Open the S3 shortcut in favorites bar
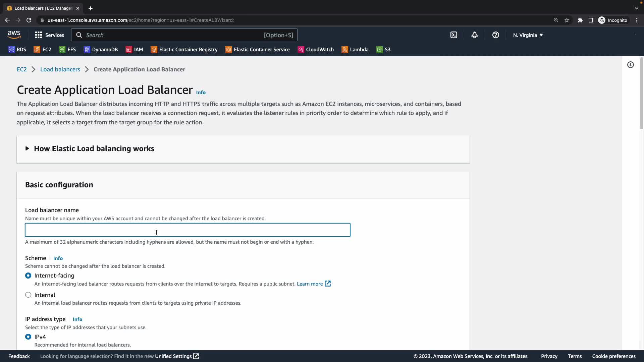Screen dimensions: 644x362 pos(383,50)
